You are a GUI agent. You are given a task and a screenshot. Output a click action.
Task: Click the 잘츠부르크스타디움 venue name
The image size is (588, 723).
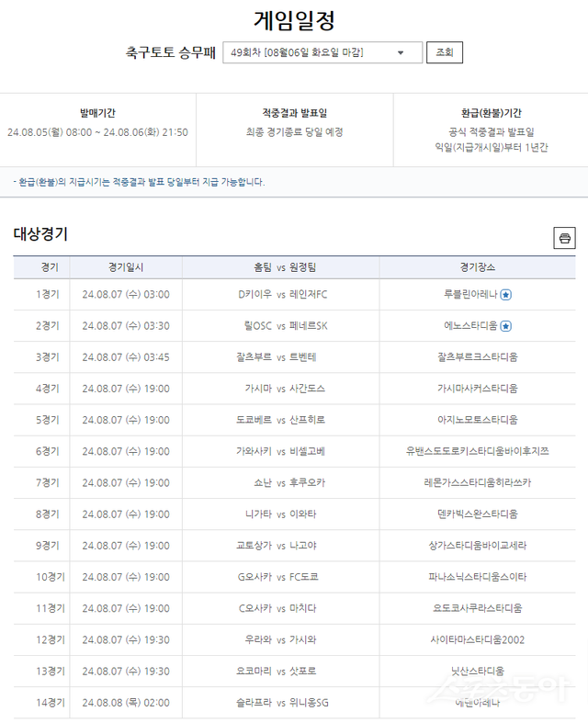click(x=477, y=357)
